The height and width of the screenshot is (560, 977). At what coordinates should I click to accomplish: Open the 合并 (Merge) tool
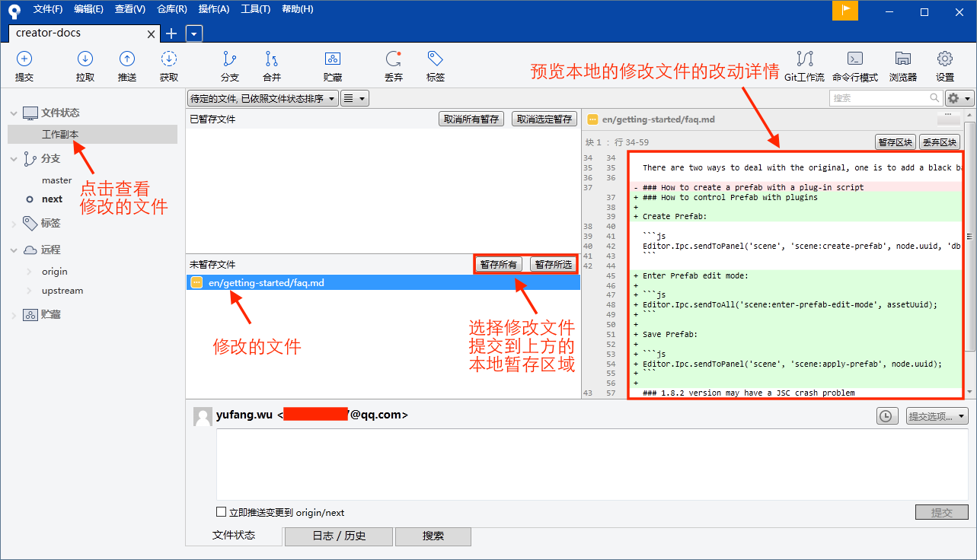point(272,59)
